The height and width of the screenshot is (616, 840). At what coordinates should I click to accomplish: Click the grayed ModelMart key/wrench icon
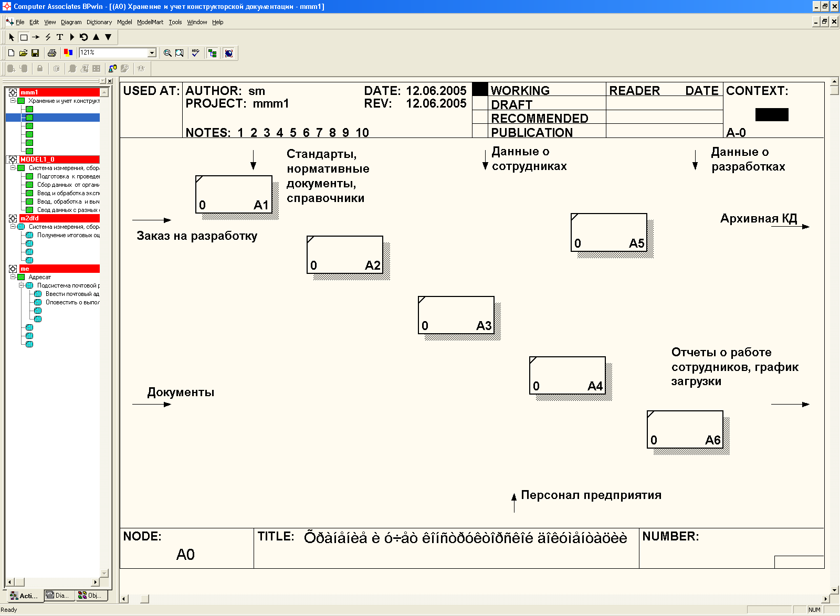click(124, 68)
